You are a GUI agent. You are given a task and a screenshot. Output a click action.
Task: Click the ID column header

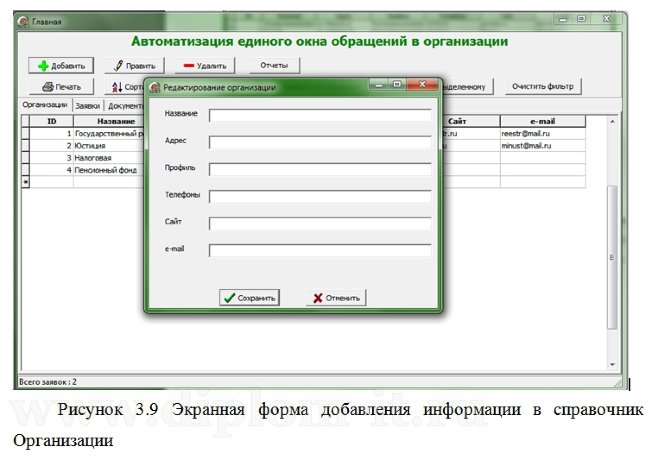point(52,121)
